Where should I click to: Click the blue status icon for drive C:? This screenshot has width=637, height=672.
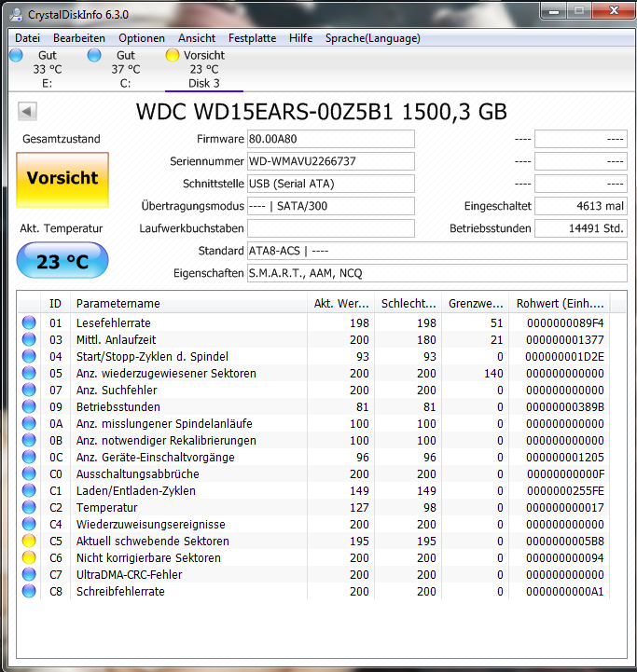[x=94, y=55]
